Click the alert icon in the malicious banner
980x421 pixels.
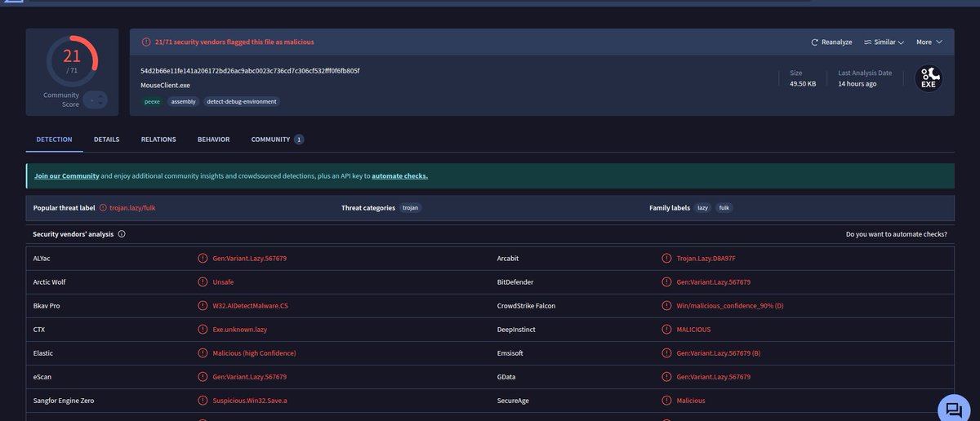(x=146, y=42)
